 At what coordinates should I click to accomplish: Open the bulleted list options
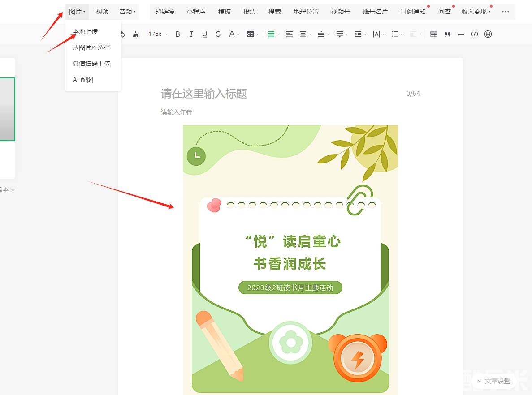396,34
